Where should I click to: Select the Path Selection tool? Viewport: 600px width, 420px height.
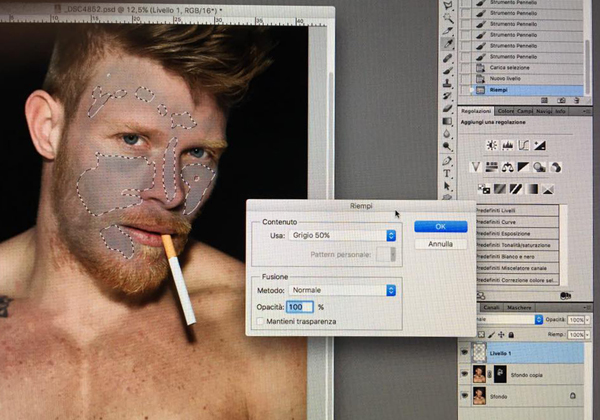[447, 186]
